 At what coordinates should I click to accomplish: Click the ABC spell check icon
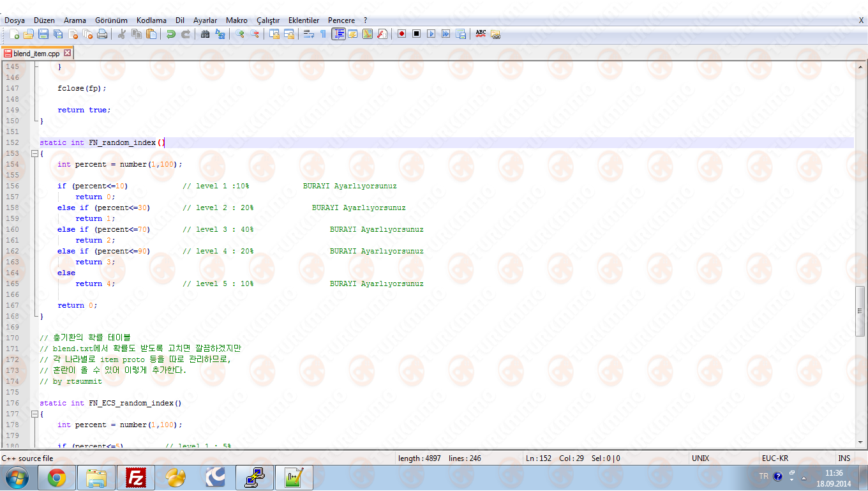click(481, 34)
